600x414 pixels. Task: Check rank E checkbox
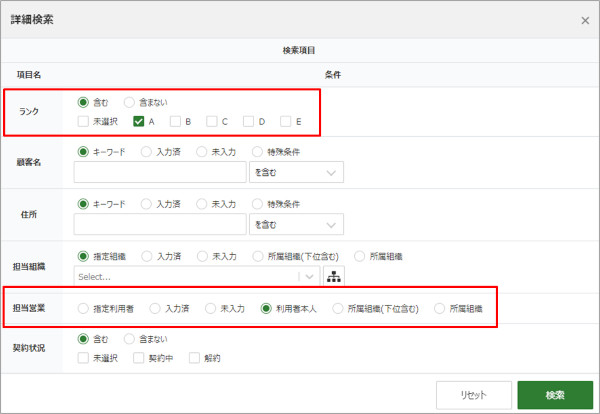(285, 122)
